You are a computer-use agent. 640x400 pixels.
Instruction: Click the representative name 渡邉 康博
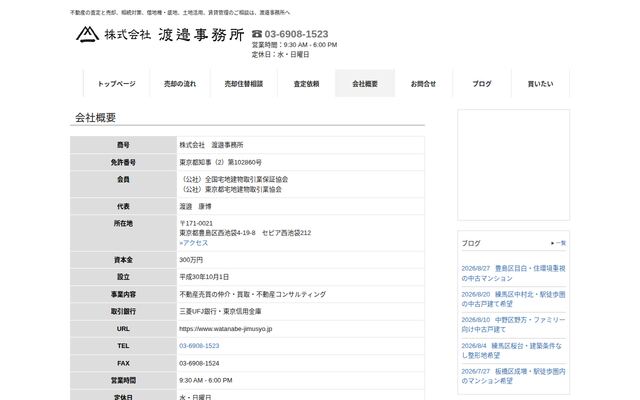tap(196, 207)
